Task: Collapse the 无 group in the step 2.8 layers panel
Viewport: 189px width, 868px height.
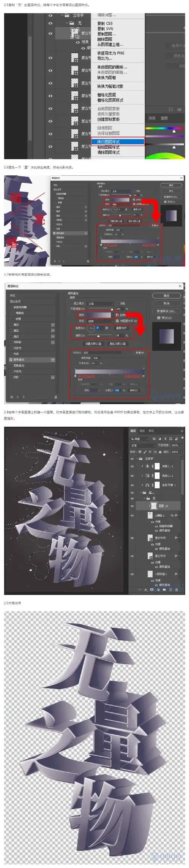Action: click(144, 498)
